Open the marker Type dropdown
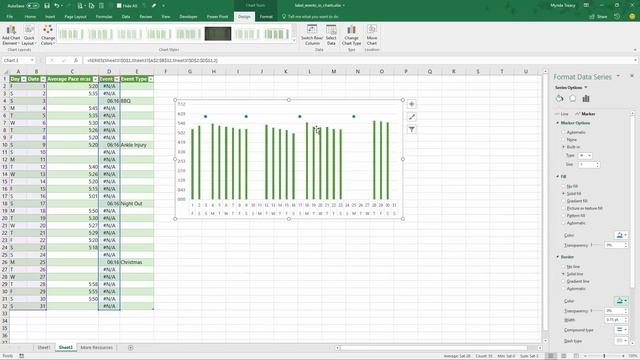Screen dimensions: 640x360 click(585, 156)
